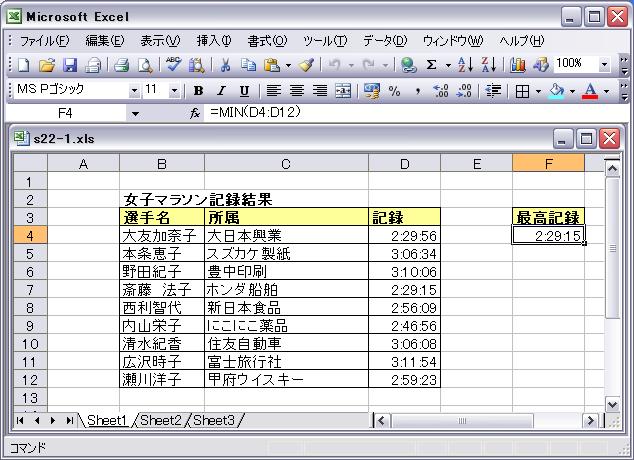
Task: Select row 7 header
Action: click(30, 289)
